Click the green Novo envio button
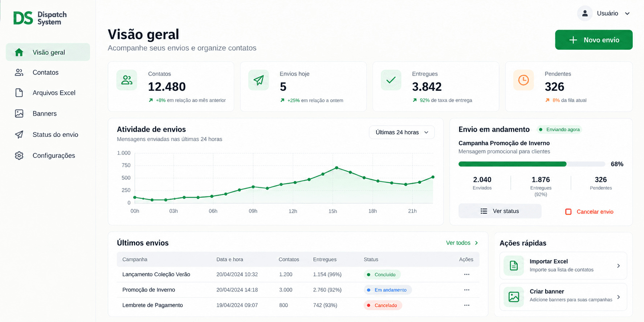Image resolution: width=644 pixels, height=322 pixels. coord(594,40)
